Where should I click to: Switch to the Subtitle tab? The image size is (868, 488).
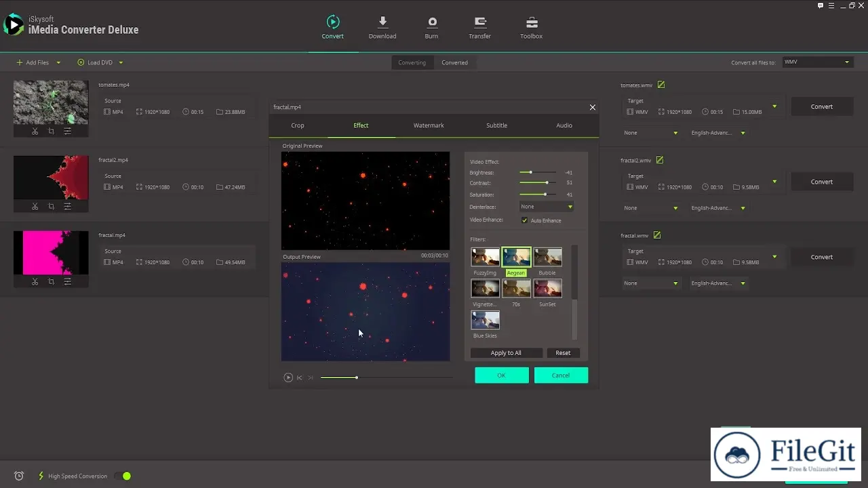tap(496, 125)
